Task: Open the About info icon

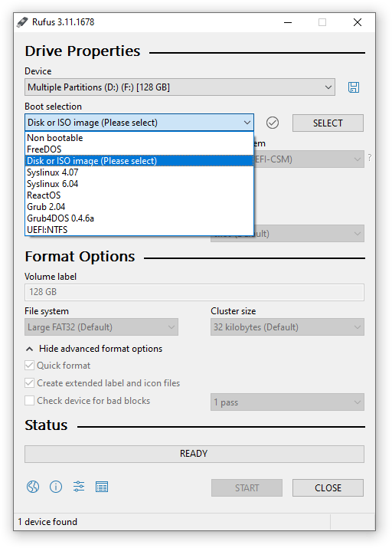Action: (56, 487)
